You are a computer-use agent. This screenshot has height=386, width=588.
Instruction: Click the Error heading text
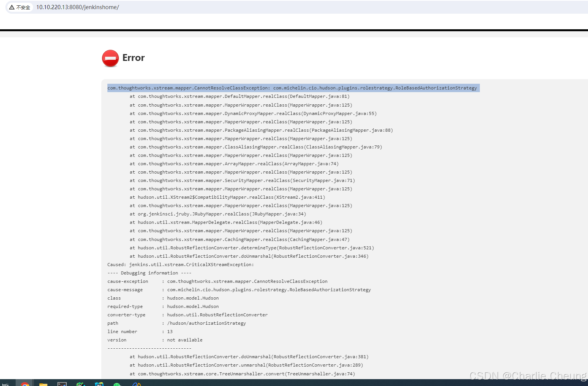click(x=133, y=58)
